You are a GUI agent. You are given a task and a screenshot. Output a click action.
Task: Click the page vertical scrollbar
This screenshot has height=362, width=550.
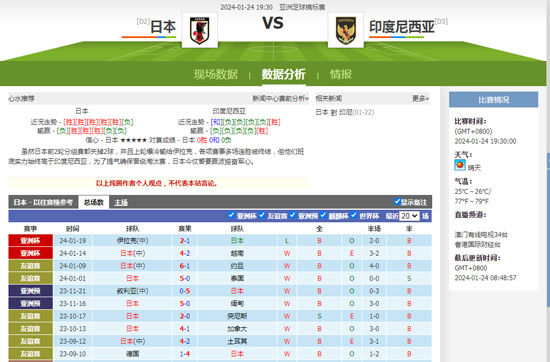coord(548,181)
